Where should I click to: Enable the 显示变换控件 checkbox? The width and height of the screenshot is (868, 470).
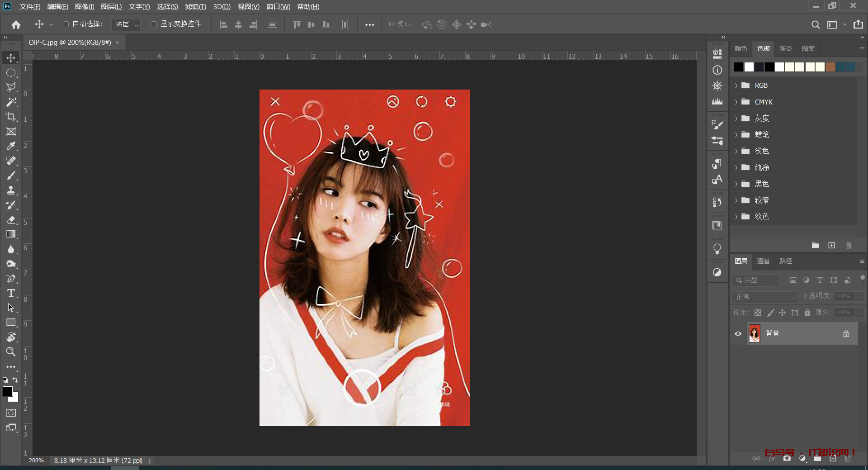tap(154, 24)
